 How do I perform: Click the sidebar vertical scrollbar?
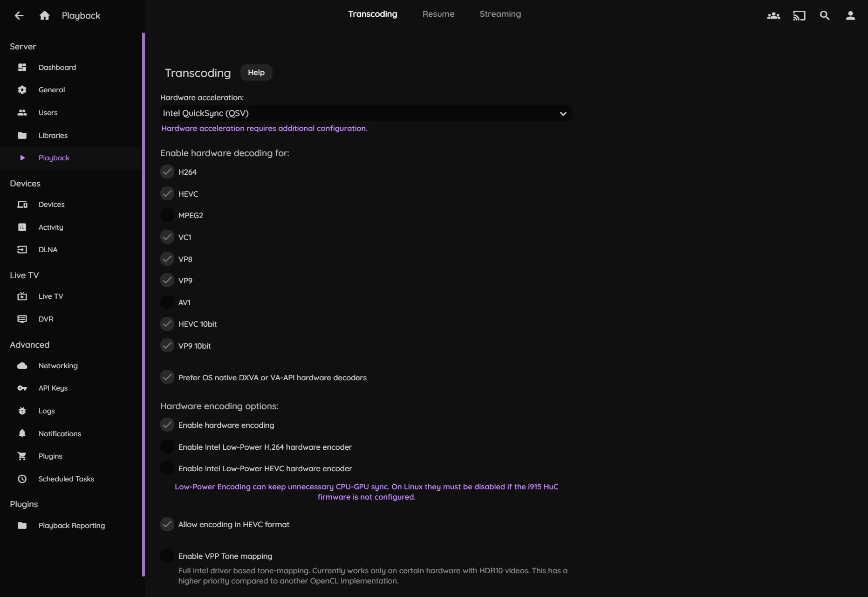pyautogui.click(x=144, y=303)
